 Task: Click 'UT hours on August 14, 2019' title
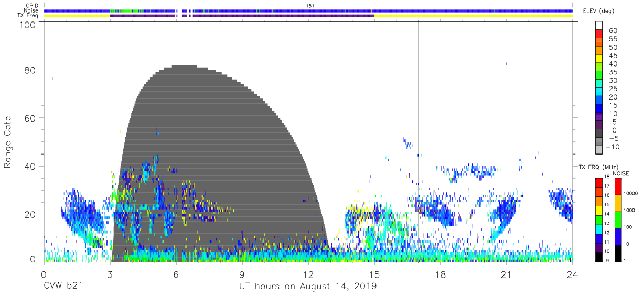tap(308, 287)
